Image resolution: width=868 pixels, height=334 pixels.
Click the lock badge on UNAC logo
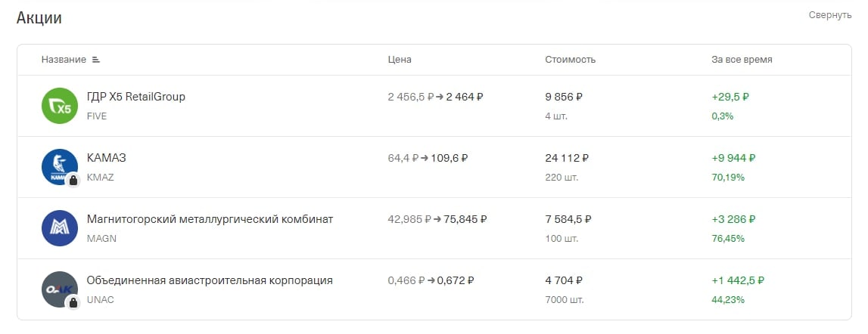(73, 302)
